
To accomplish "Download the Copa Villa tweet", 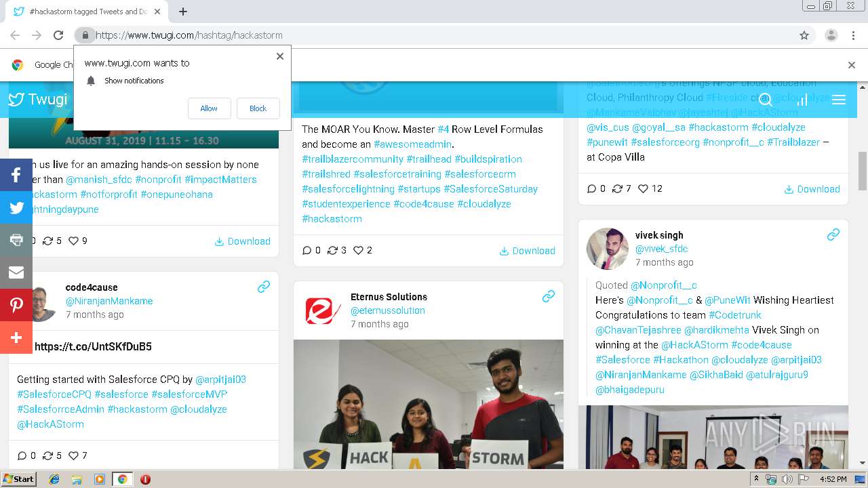I will [x=812, y=189].
